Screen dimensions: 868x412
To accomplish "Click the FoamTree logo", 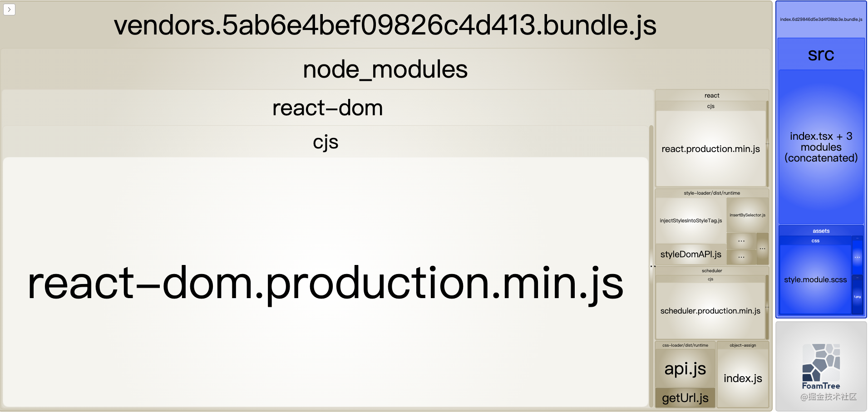I will pyautogui.click(x=821, y=367).
